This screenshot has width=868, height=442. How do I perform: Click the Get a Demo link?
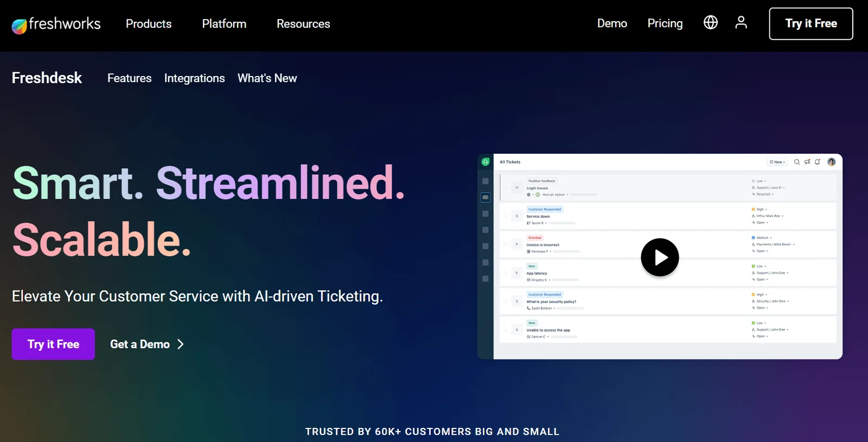click(147, 344)
